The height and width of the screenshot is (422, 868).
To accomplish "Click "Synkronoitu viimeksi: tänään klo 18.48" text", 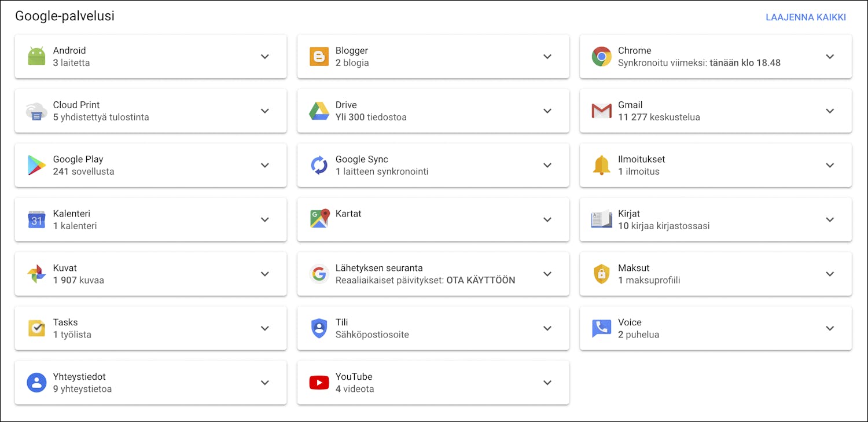I will pyautogui.click(x=699, y=63).
